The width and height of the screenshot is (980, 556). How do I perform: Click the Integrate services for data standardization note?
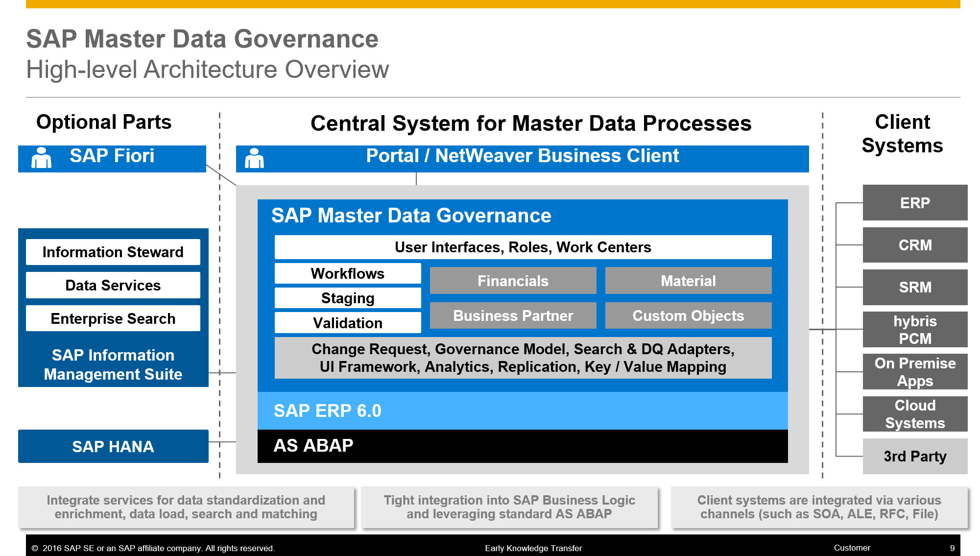coord(186,507)
